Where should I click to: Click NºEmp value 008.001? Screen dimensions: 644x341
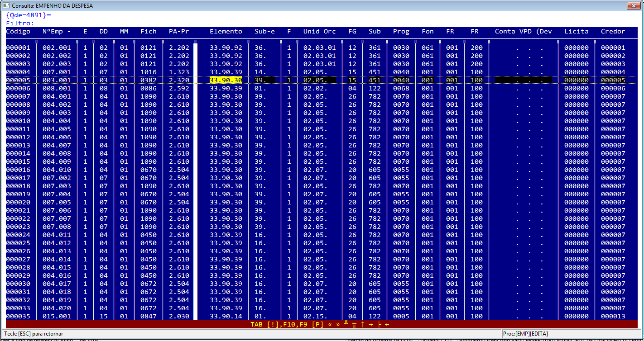point(57,89)
